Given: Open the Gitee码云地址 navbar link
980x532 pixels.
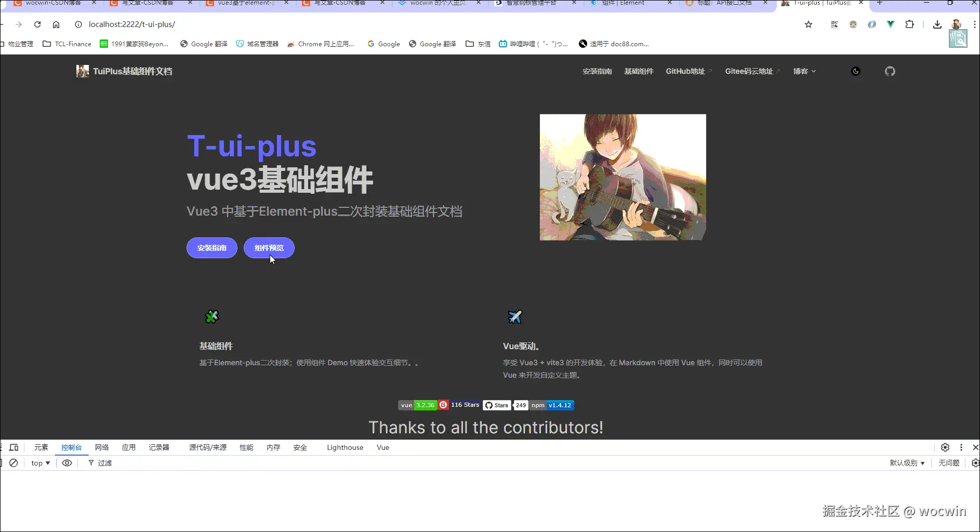Looking at the screenshot, I should tap(752, 71).
